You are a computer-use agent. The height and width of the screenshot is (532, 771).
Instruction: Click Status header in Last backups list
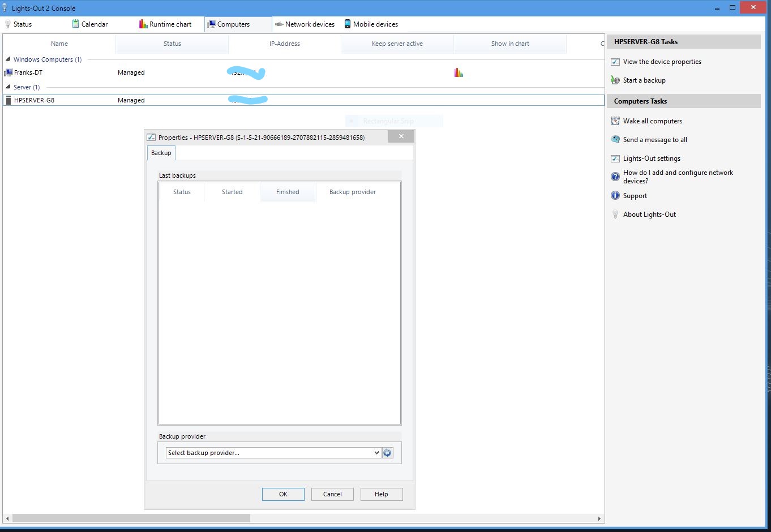(x=182, y=192)
